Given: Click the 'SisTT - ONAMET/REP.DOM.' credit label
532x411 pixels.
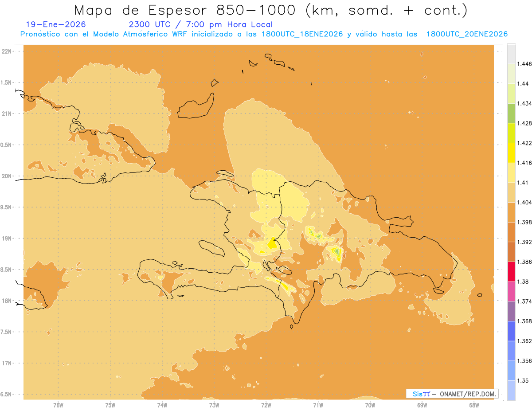Looking at the screenshot, I should [x=452, y=394].
